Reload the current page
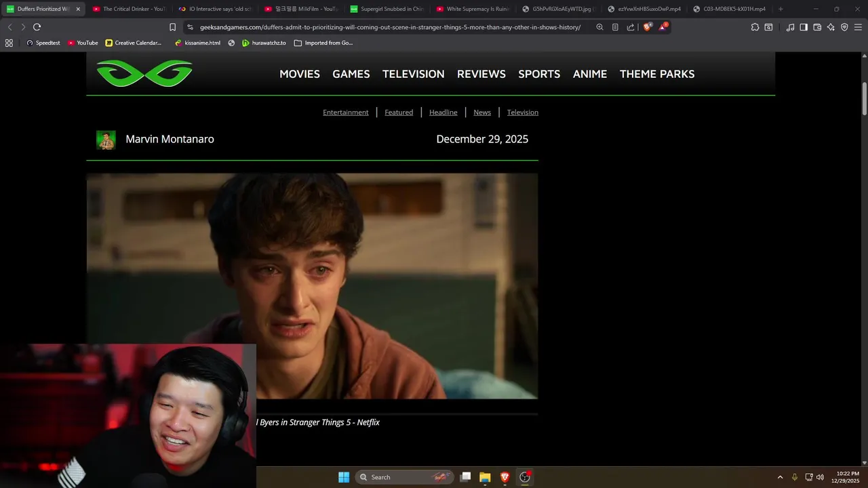Screen dimensions: 868x488 (37, 27)
